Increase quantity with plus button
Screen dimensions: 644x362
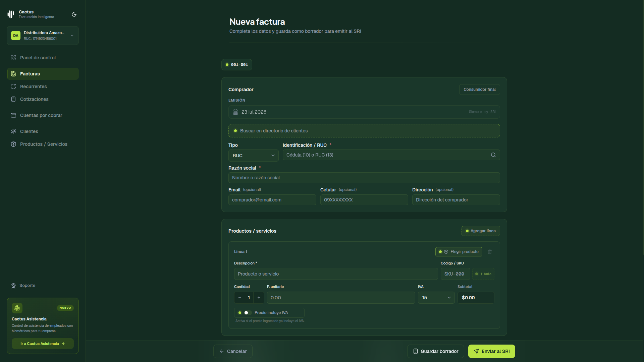(x=259, y=298)
